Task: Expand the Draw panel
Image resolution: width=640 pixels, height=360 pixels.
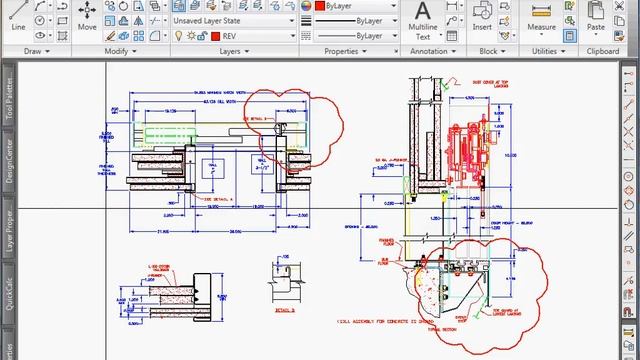Action: click(37, 51)
